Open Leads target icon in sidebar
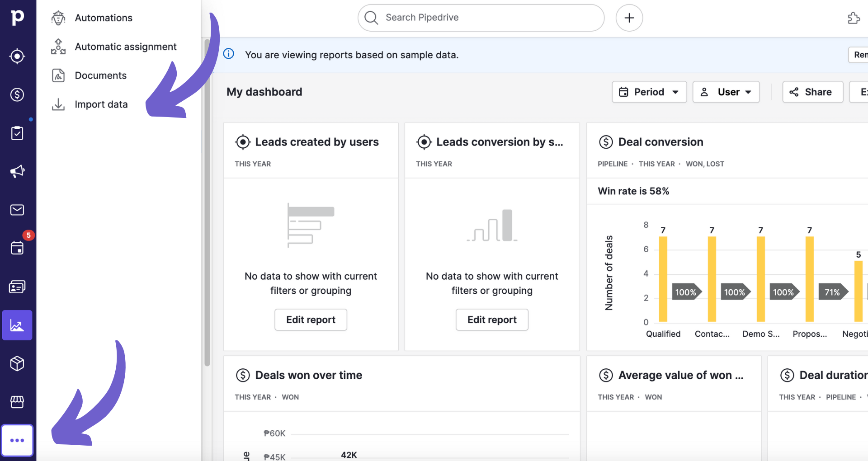The width and height of the screenshot is (868, 461). click(x=17, y=56)
